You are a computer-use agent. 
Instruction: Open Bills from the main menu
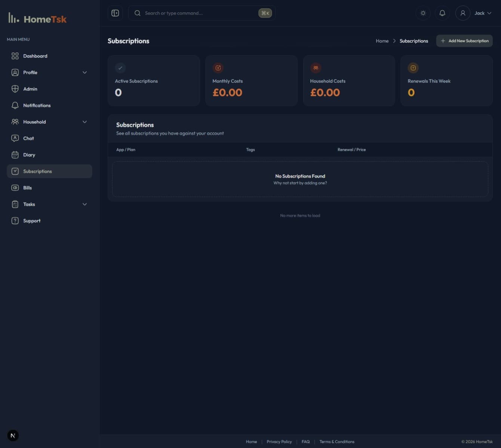(27, 188)
